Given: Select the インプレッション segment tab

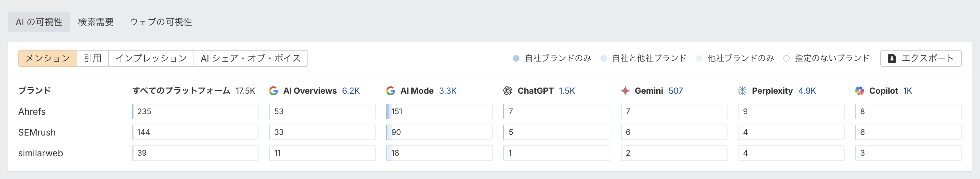Looking at the screenshot, I should click(151, 58).
